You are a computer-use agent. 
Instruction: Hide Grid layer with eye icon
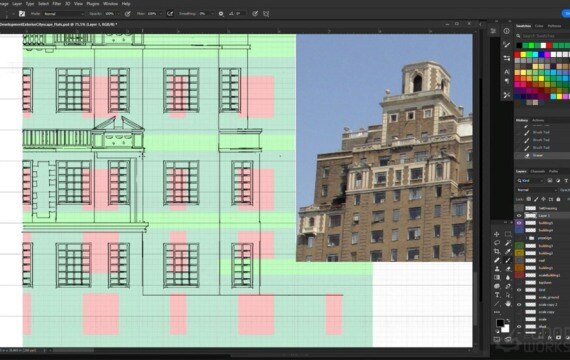pyautogui.click(x=519, y=290)
